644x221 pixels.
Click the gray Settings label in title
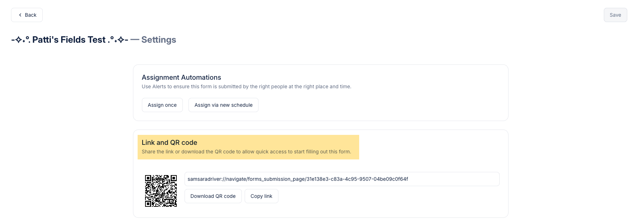(159, 40)
